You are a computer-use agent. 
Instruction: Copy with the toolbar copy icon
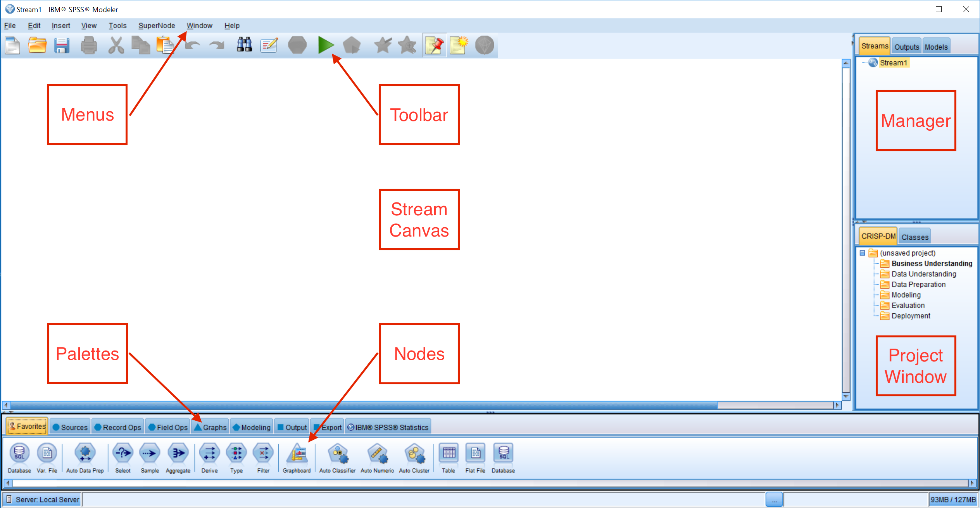coord(140,45)
